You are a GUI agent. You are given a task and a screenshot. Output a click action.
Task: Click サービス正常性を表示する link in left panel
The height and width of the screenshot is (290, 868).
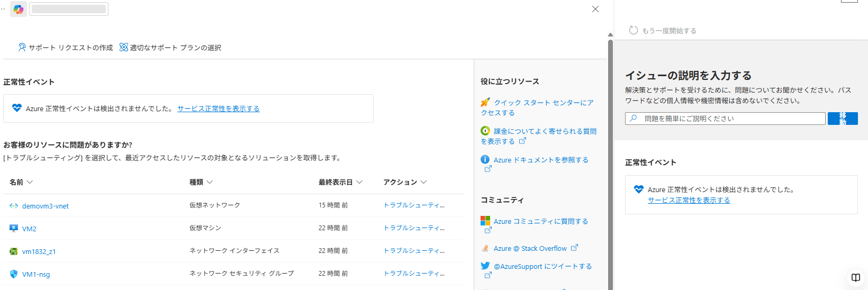pyautogui.click(x=218, y=108)
